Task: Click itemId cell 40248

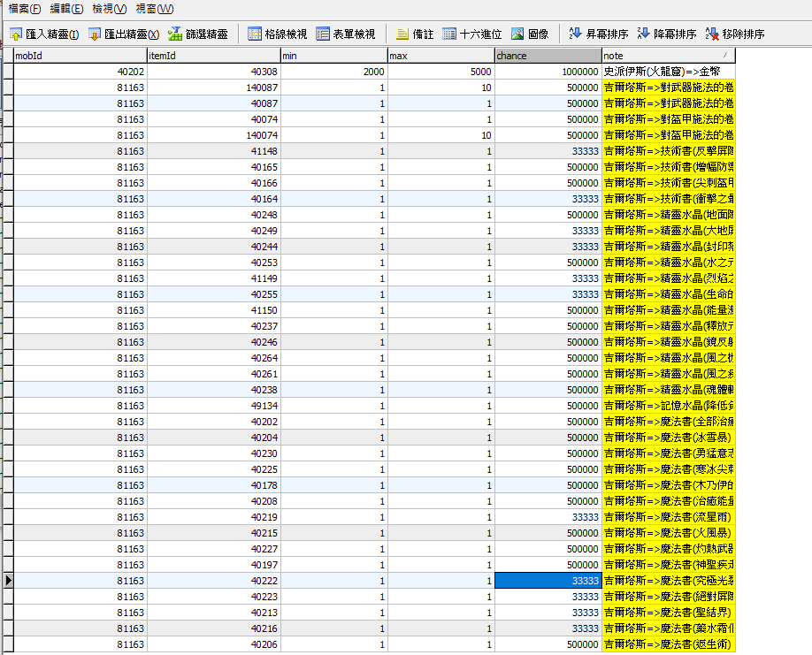Action: pos(214,215)
